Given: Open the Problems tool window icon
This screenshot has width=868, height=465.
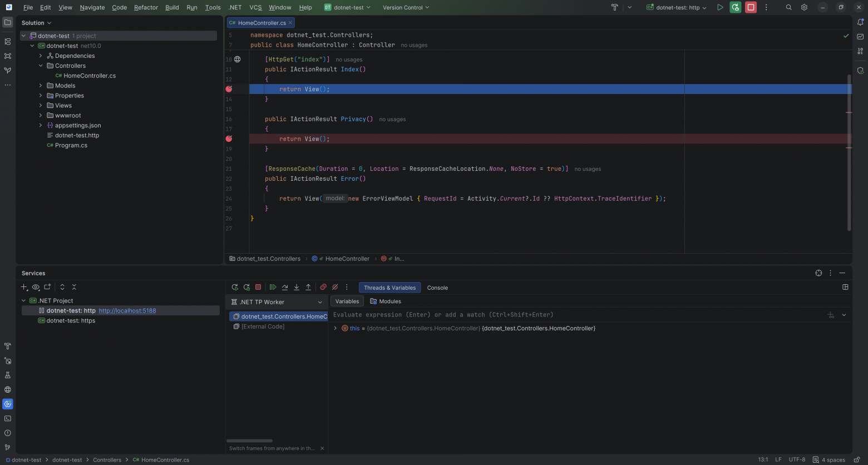Looking at the screenshot, I should [8, 433].
